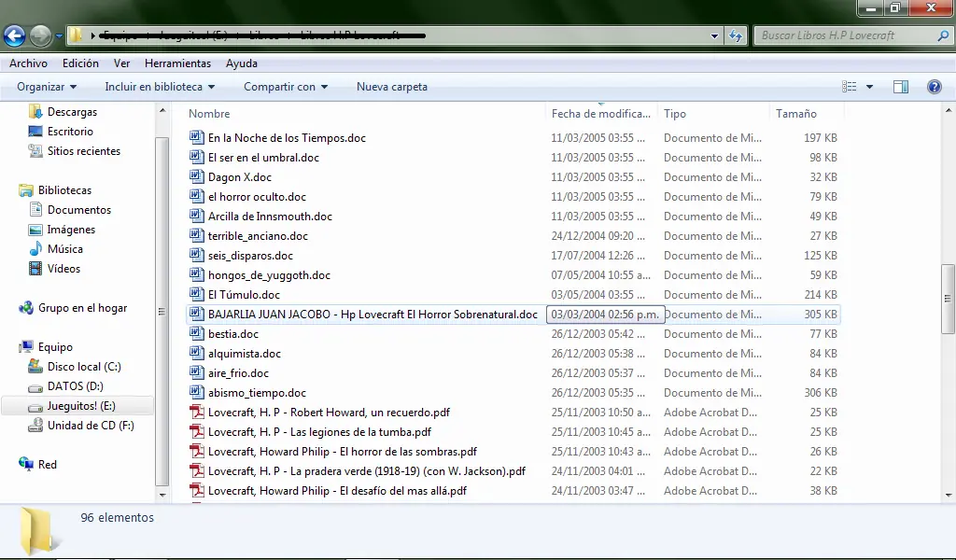Open the Ver menu

122,63
